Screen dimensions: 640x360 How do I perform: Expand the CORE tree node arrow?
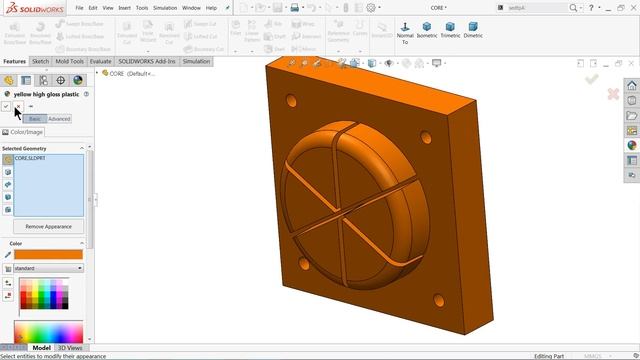[97, 73]
